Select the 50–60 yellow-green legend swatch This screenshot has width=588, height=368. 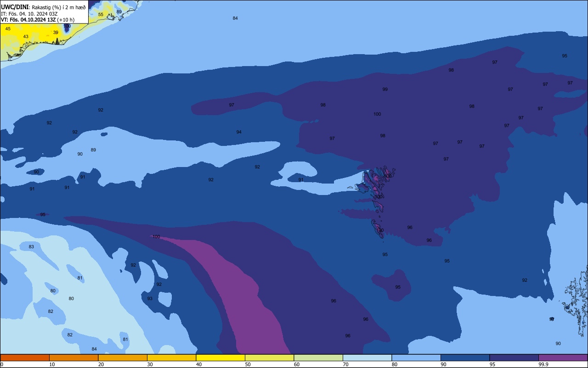(x=269, y=357)
